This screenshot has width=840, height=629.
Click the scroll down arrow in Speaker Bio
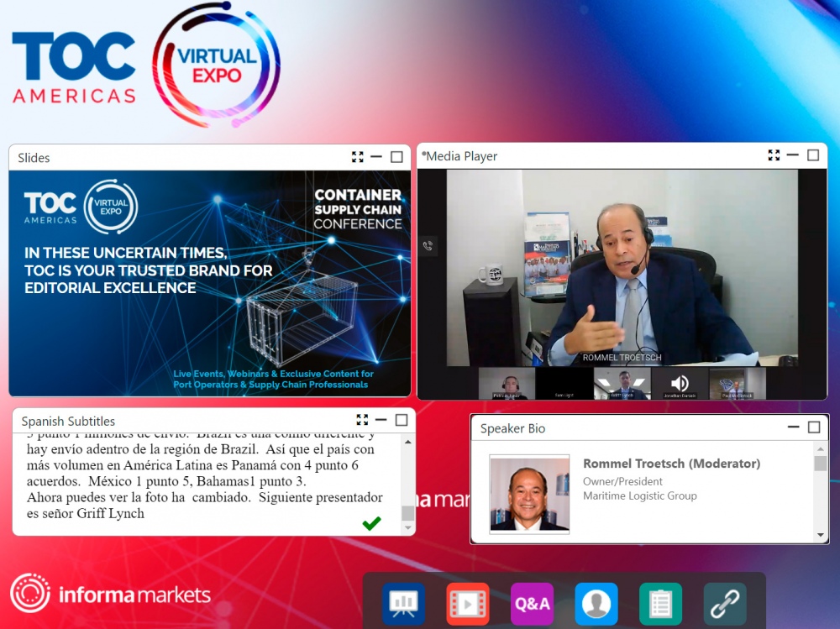point(821,535)
